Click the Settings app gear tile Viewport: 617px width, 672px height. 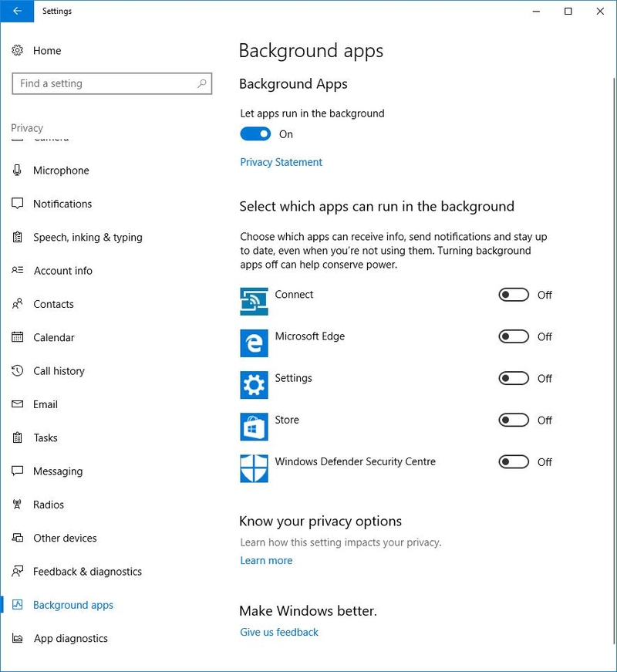pyautogui.click(x=254, y=385)
